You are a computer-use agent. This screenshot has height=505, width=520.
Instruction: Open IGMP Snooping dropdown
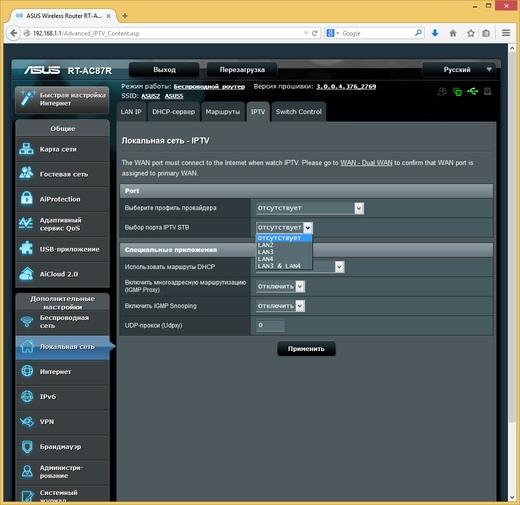(x=280, y=306)
